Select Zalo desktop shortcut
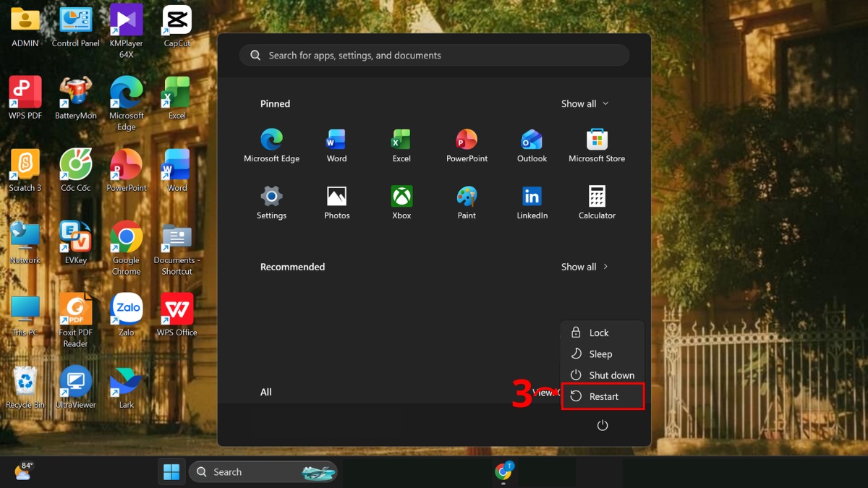This screenshot has height=488, width=868. [x=127, y=315]
